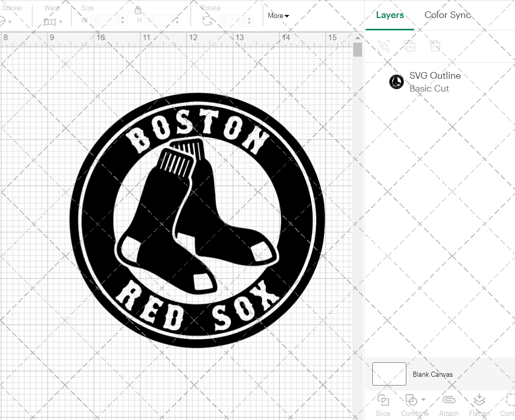Open the More dropdown menu
Screen dimensions: 515x420
point(278,15)
